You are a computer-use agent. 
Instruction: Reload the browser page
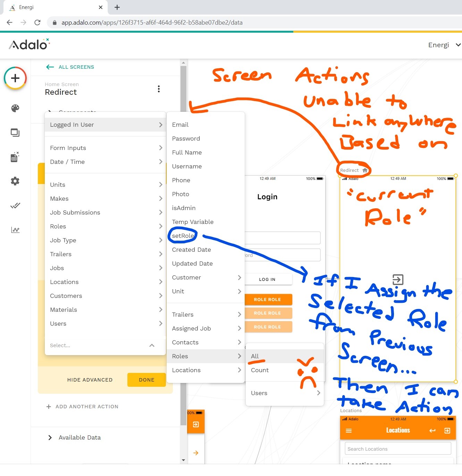click(x=37, y=23)
